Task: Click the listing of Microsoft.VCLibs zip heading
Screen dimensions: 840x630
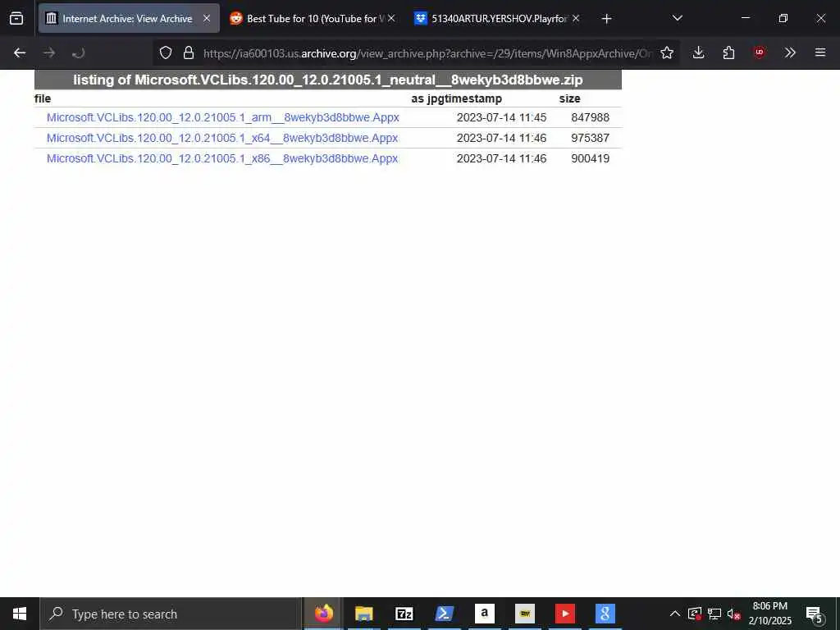Action: coord(328,80)
